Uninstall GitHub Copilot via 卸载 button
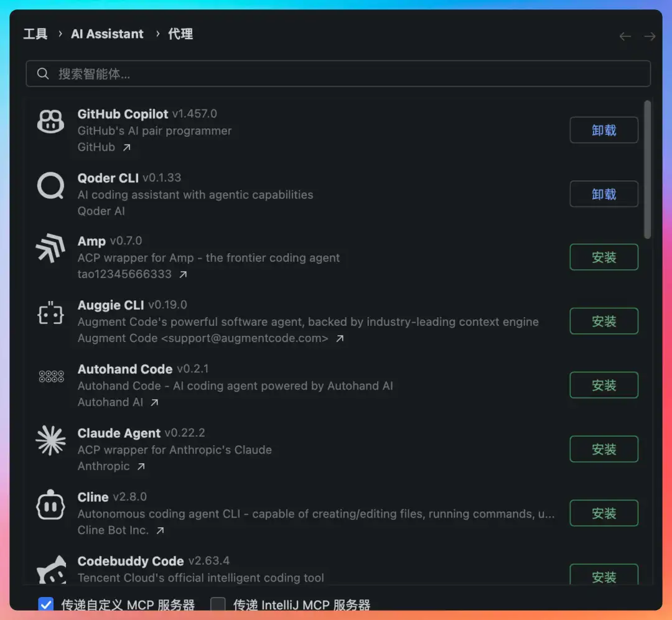The height and width of the screenshot is (620, 672). point(604,130)
